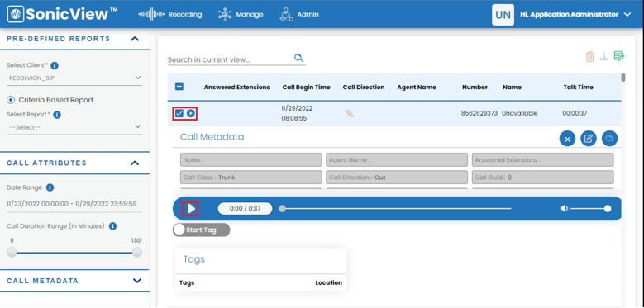This screenshot has width=644, height=308.
Task: Click the maximum call duration slider handle
Action: pos(136,252)
